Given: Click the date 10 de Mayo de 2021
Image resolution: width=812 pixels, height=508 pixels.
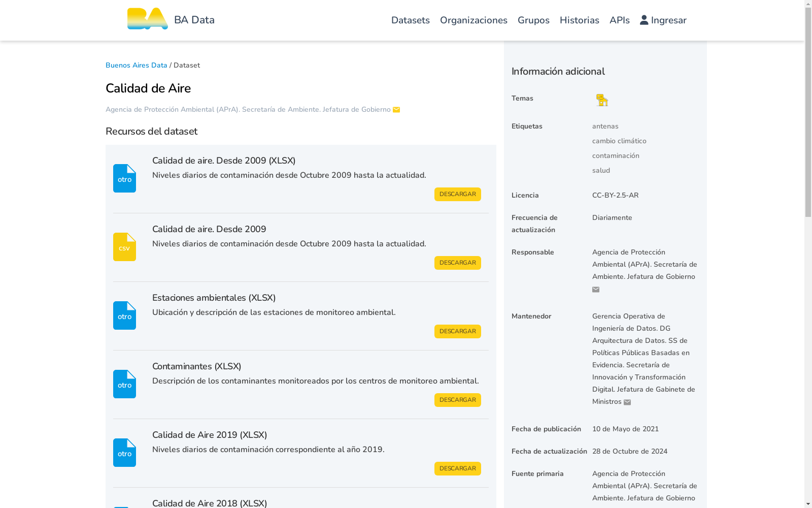Looking at the screenshot, I should (x=625, y=429).
